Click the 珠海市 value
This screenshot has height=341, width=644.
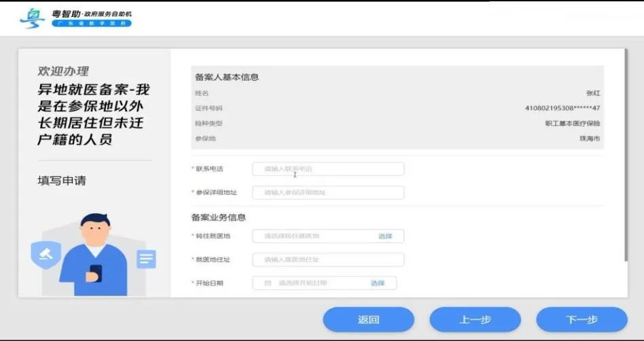[x=590, y=139]
